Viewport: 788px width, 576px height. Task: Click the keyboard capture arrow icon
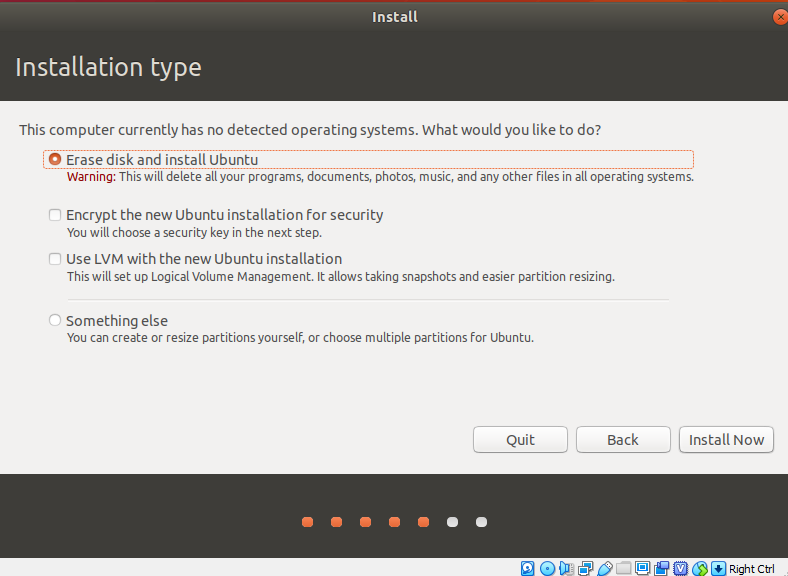point(719,568)
